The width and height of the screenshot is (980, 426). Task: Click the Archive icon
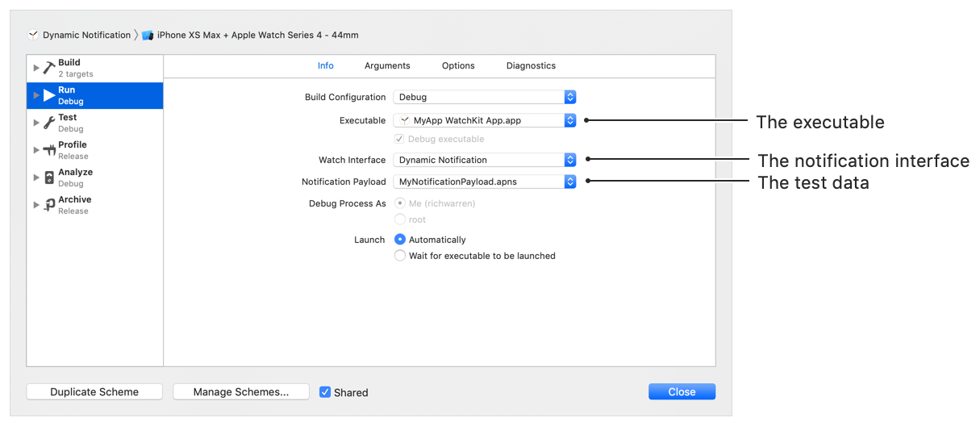point(49,205)
